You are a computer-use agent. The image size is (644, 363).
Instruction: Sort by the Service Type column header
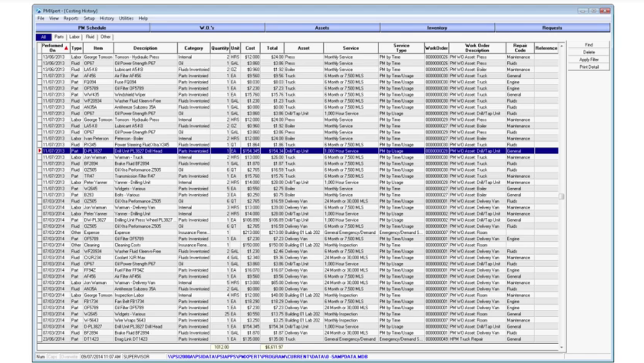tap(402, 48)
